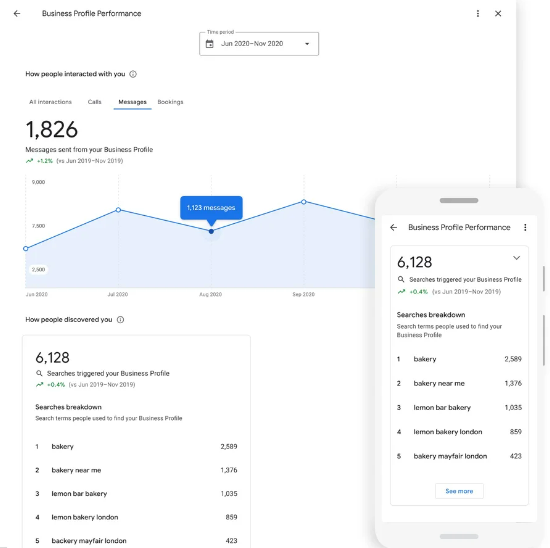Select 'lemon bakery london' row in desktop list
550x548 pixels.
point(136,517)
